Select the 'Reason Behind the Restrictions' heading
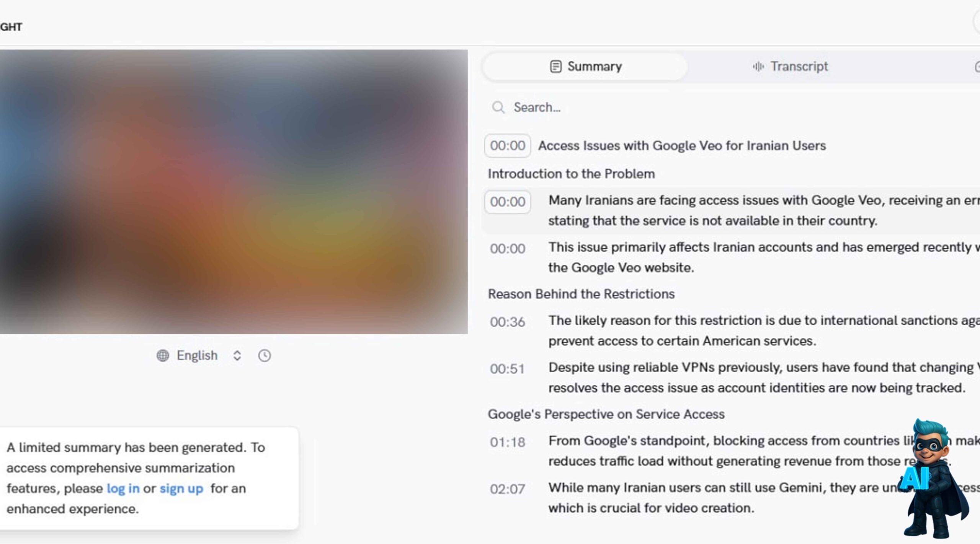The height and width of the screenshot is (544, 980). tap(581, 294)
